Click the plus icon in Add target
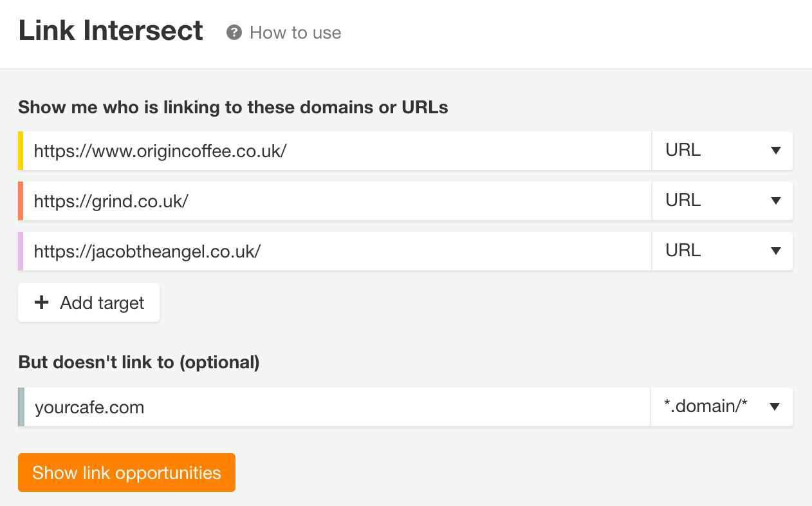Image resolution: width=812 pixels, height=506 pixels. [x=42, y=303]
